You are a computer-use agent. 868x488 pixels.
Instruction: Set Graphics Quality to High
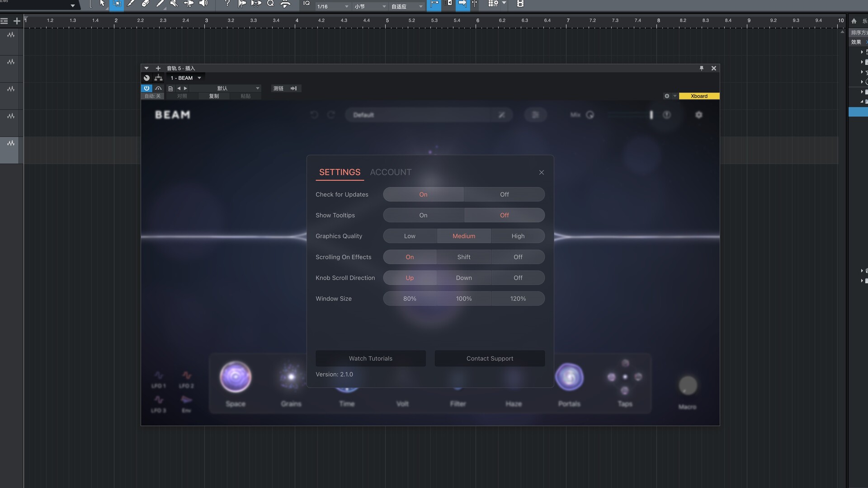click(x=518, y=236)
